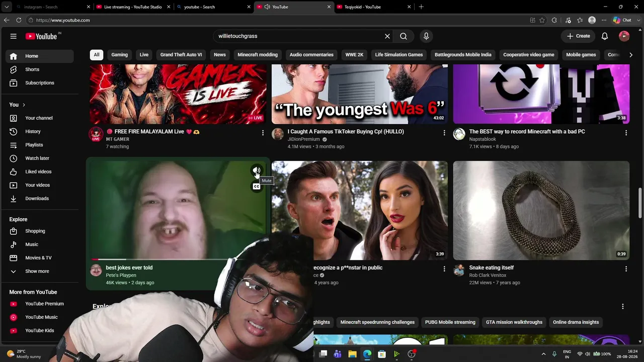Viewport: 644px width, 362px height.
Task: Open browser extensions puzzle icon
Action: pyautogui.click(x=554, y=20)
